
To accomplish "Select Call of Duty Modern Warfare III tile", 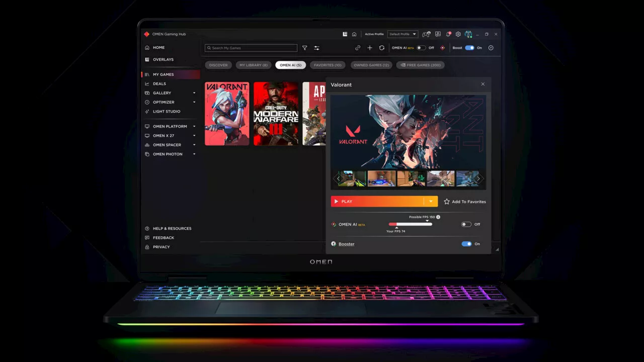I will (276, 114).
